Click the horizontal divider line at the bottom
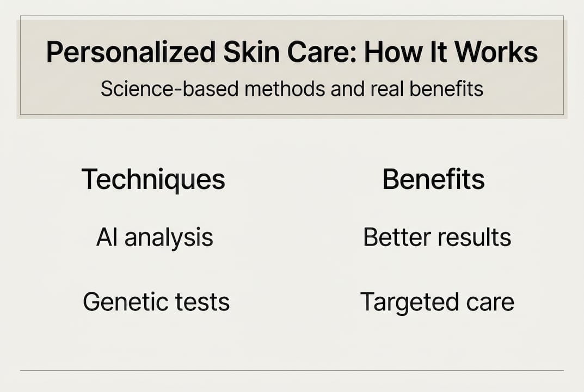The width and height of the screenshot is (584, 392). pyautogui.click(x=292, y=371)
